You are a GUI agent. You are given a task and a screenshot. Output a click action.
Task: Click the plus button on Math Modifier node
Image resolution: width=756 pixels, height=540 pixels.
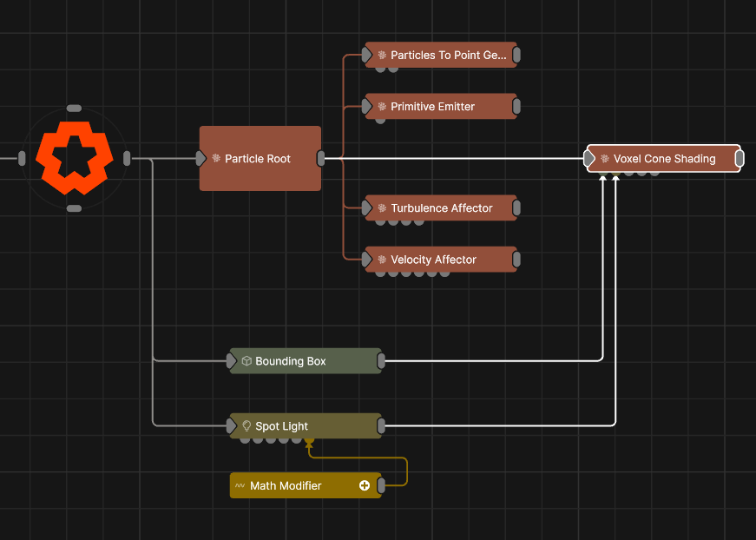click(x=365, y=486)
